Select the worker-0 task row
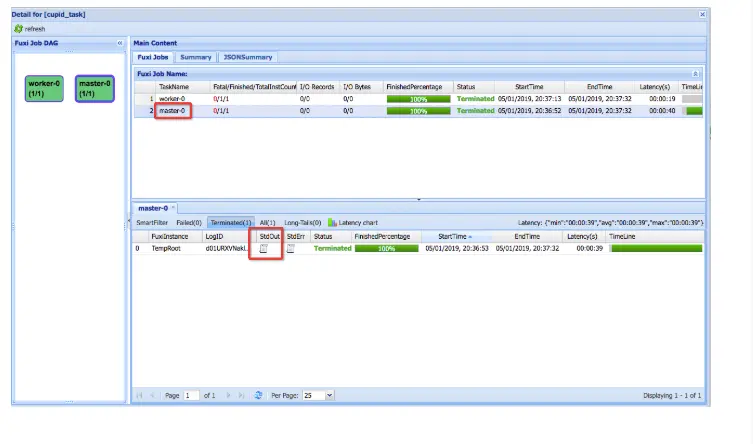This screenshot has width=753, height=444. coord(418,99)
